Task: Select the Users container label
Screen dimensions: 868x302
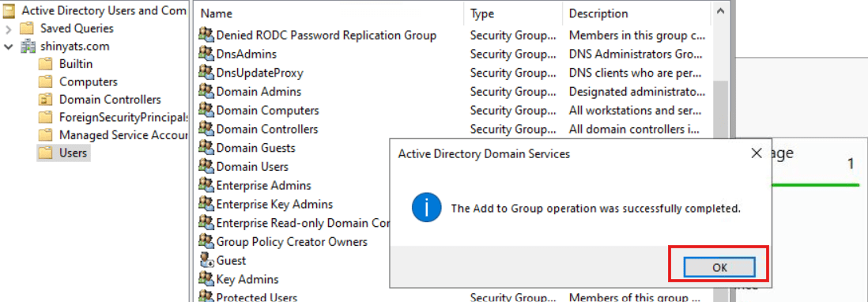Action: pyautogui.click(x=73, y=153)
